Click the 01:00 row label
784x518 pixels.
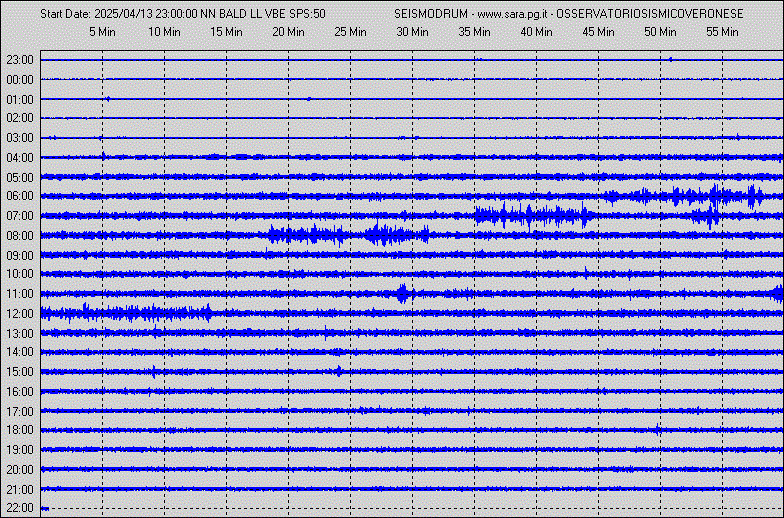point(20,100)
